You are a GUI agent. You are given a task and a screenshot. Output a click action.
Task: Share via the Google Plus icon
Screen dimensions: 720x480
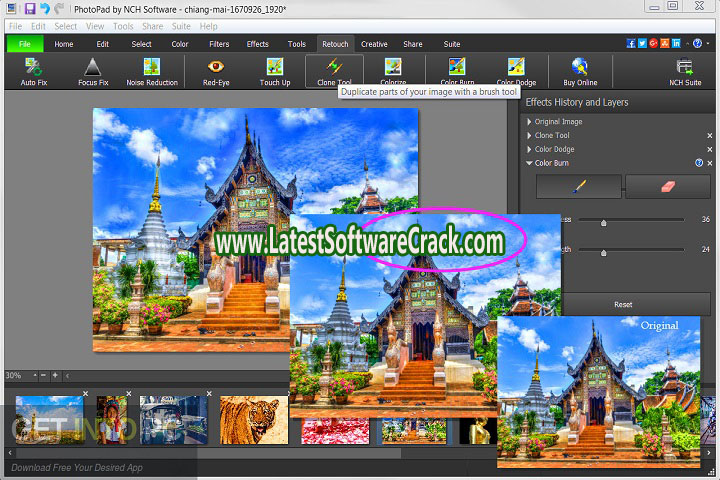point(653,43)
